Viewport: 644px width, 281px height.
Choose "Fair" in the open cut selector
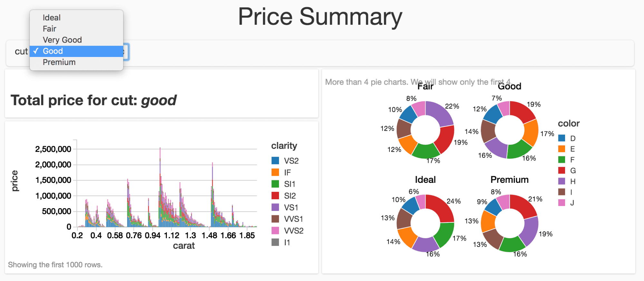[49, 29]
